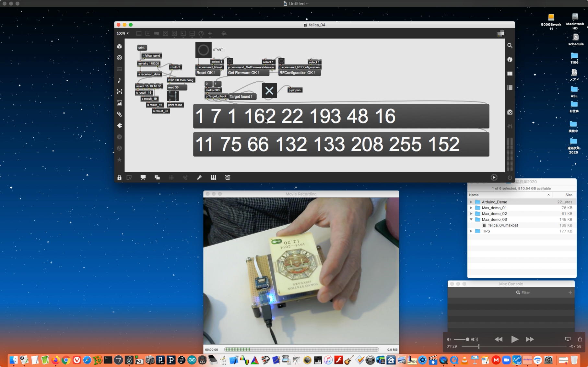Image resolution: width=588 pixels, height=367 pixels.
Task: Add a button object from top toolbar
Action: pyautogui.click(x=174, y=33)
